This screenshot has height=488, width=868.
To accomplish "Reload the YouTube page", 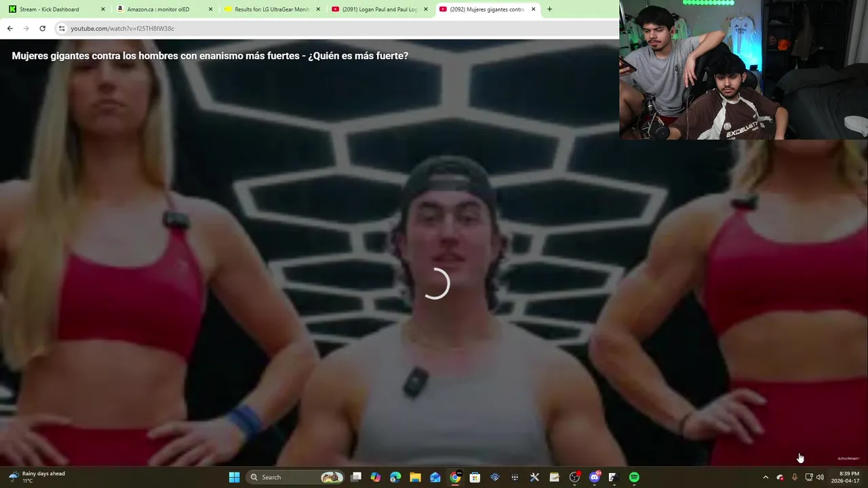I will point(42,28).
